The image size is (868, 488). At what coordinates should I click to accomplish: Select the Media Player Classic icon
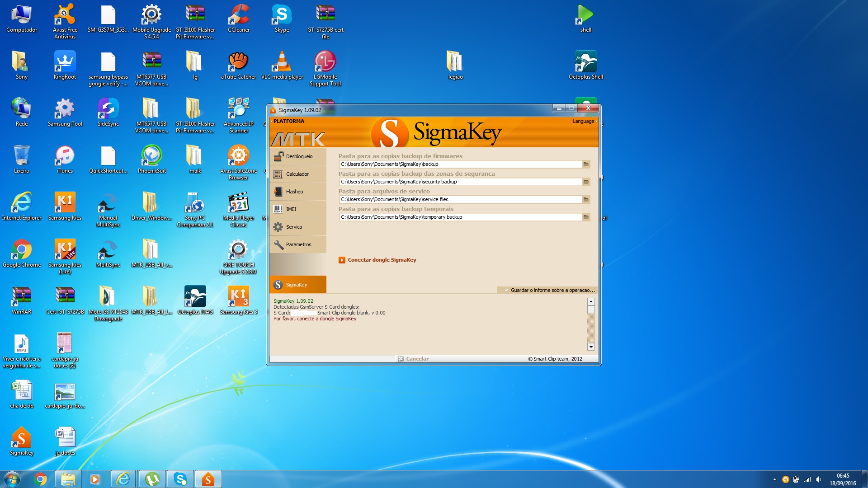pos(239,210)
